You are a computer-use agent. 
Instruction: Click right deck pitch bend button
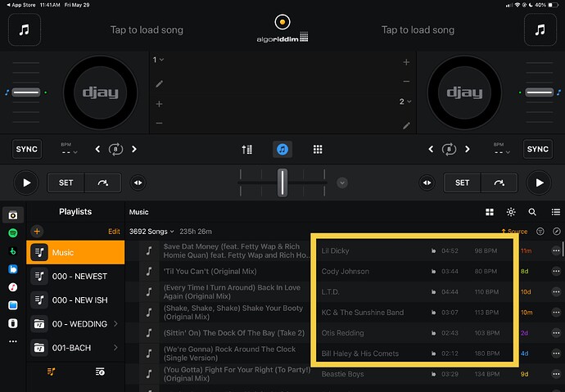pyautogui.click(x=427, y=182)
